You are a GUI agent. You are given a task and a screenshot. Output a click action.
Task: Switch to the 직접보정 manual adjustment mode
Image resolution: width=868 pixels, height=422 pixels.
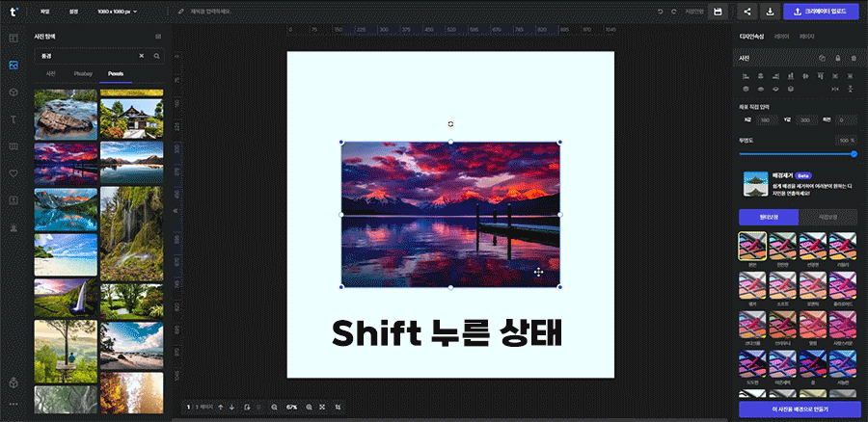tap(828, 217)
